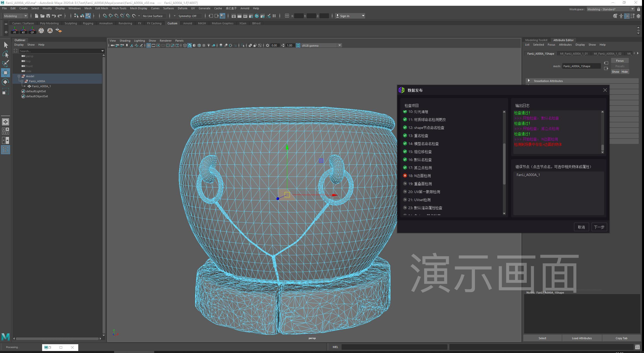644x353 pixels.
Task: Click the four-pane layout icon in the left toolbox
Action: tap(6, 131)
